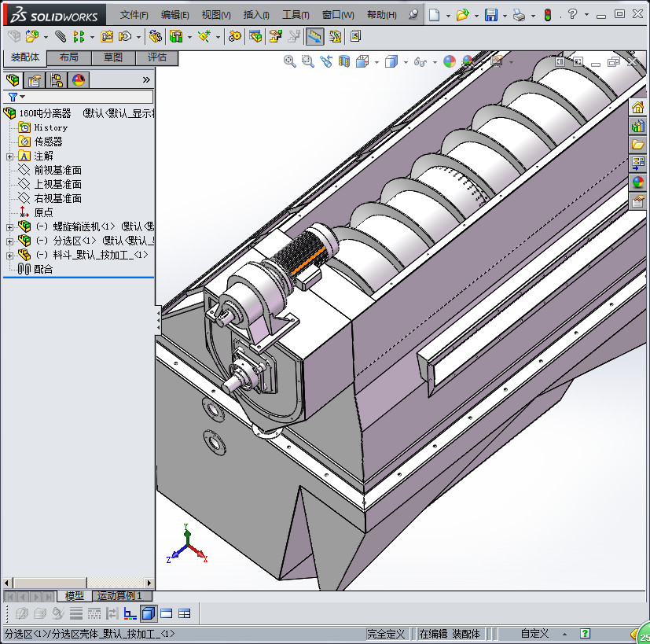This screenshot has height=644, width=650.
Task: Click the Previous View icon
Action: click(326, 61)
